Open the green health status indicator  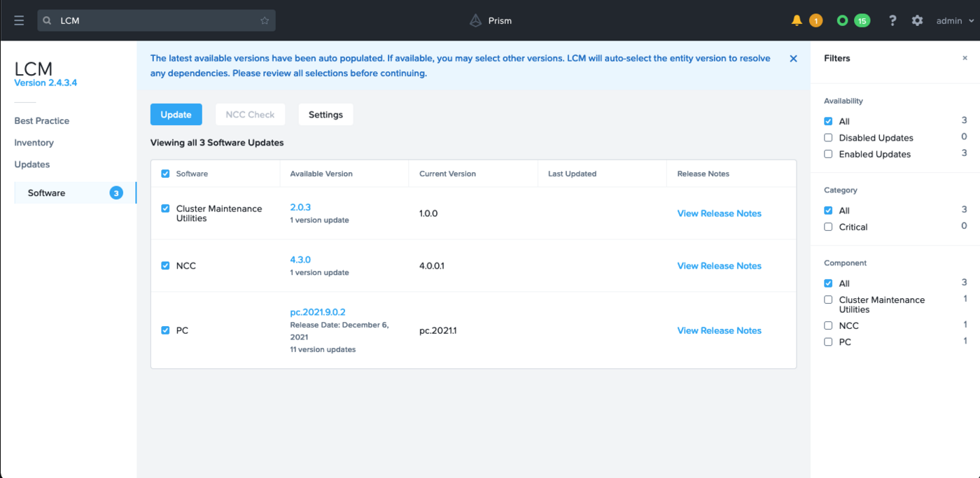[x=842, y=20]
